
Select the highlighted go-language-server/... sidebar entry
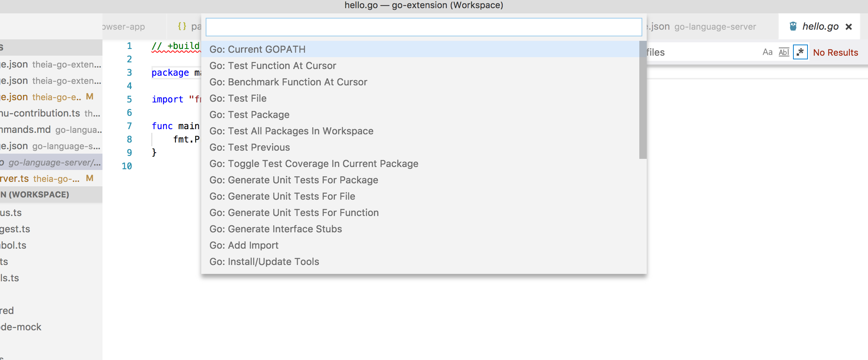pos(51,162)
